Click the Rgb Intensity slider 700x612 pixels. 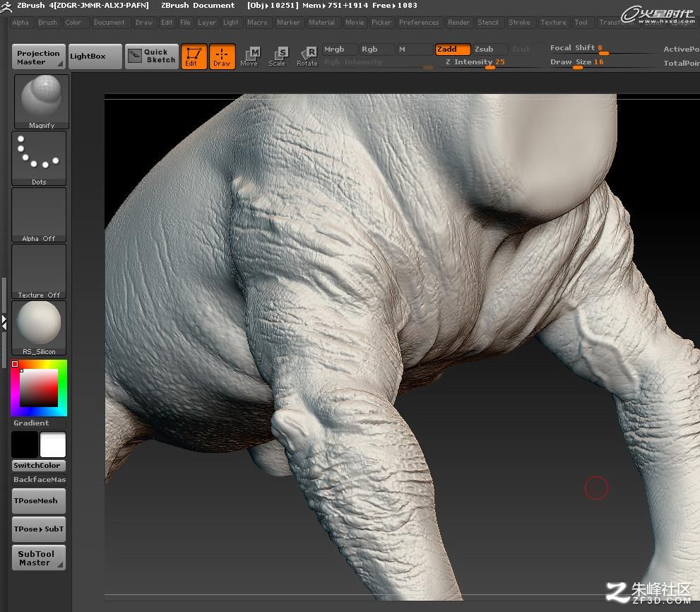click(x=378, y=62)
